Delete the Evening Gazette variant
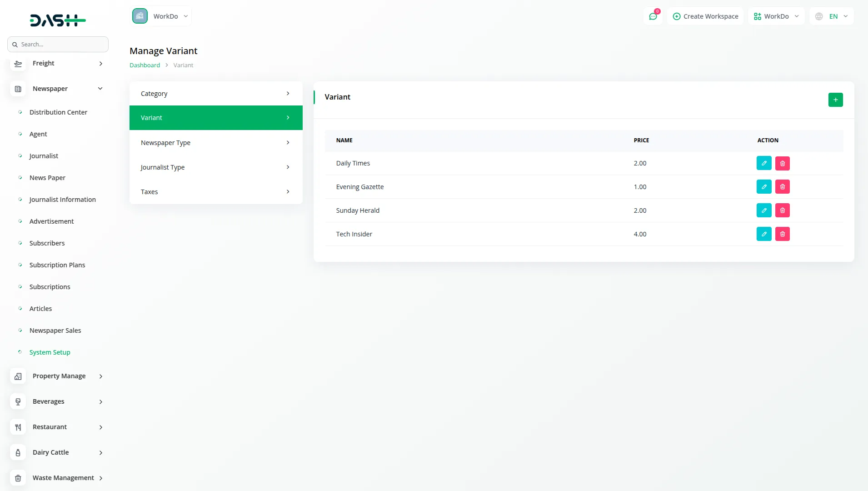This screenshot has width=868, height=491. coord(782,187)
